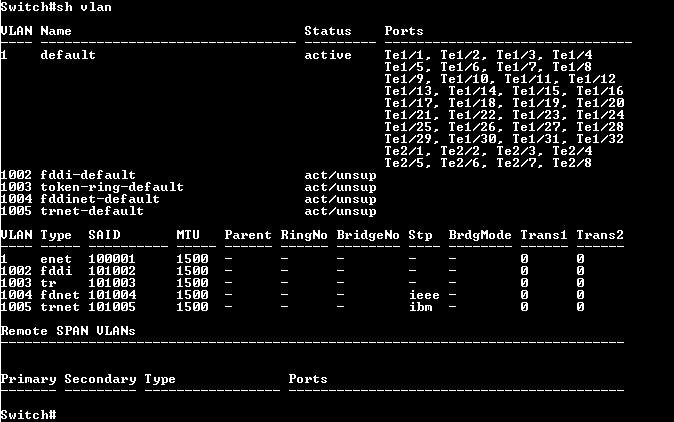The height and width of the screenshot is (422, 674).
Task: Click the 'ieee' Stp value
Action: pyautogui.click(x=424, y=295)
